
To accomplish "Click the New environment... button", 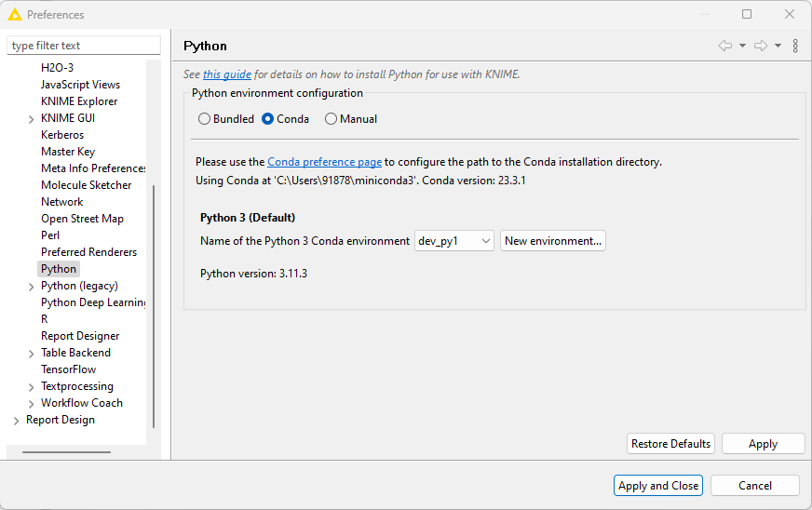I will pyautogui.click(x=553, y=241).
